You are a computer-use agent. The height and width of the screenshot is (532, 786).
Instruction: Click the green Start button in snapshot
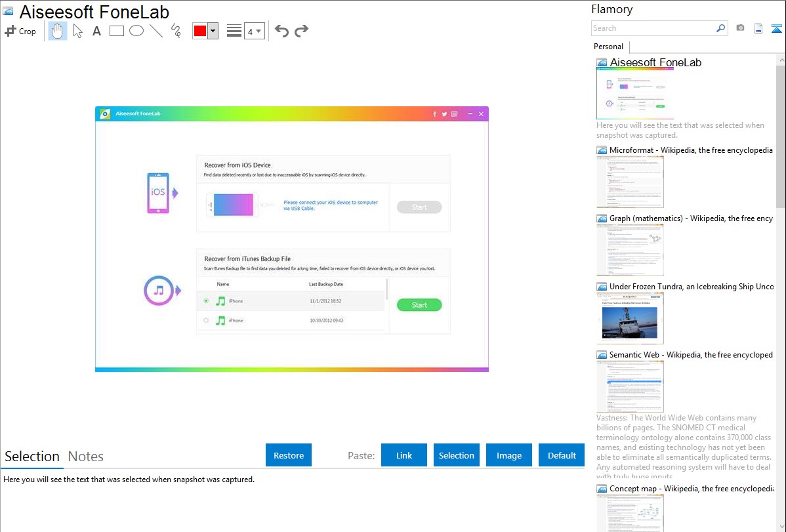[419, 305]
